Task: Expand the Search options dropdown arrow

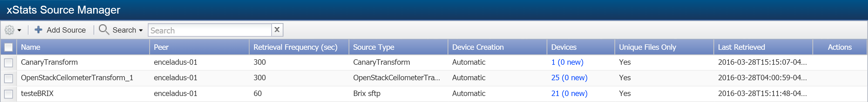Action: coord(141,30)
